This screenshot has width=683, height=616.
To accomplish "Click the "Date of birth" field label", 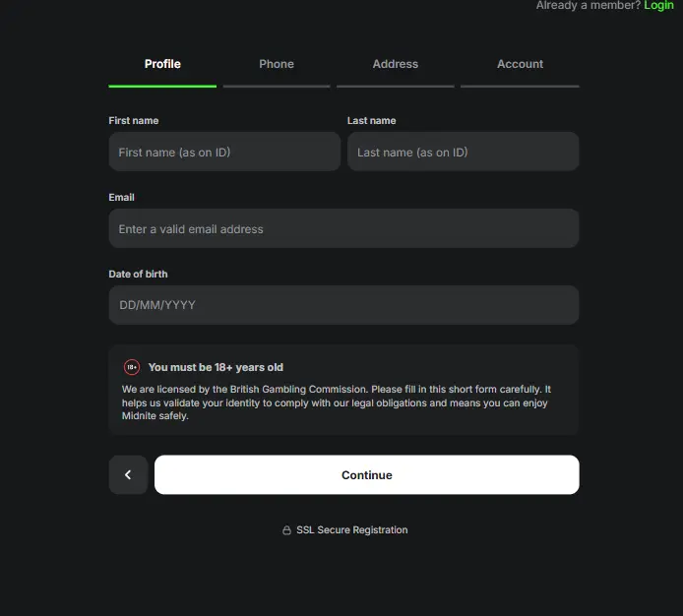I will click(138, 275).
